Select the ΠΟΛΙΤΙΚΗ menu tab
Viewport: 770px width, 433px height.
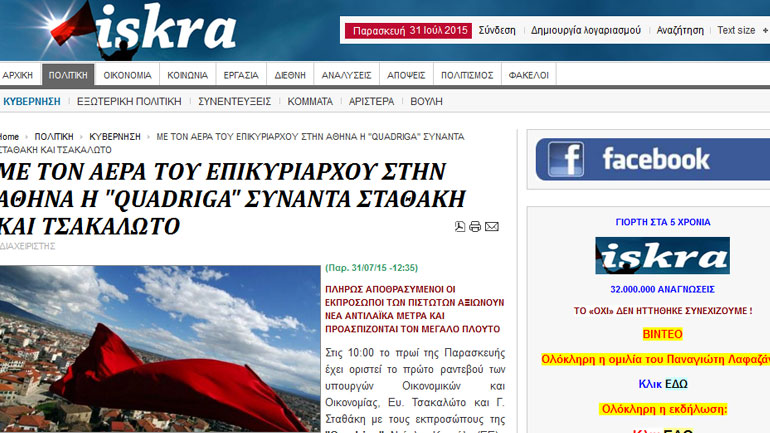68,75
